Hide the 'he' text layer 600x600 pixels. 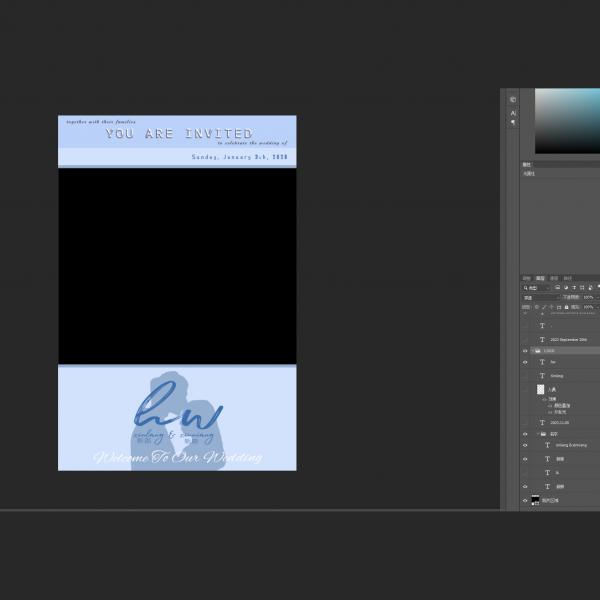click(x=525, y=362)
